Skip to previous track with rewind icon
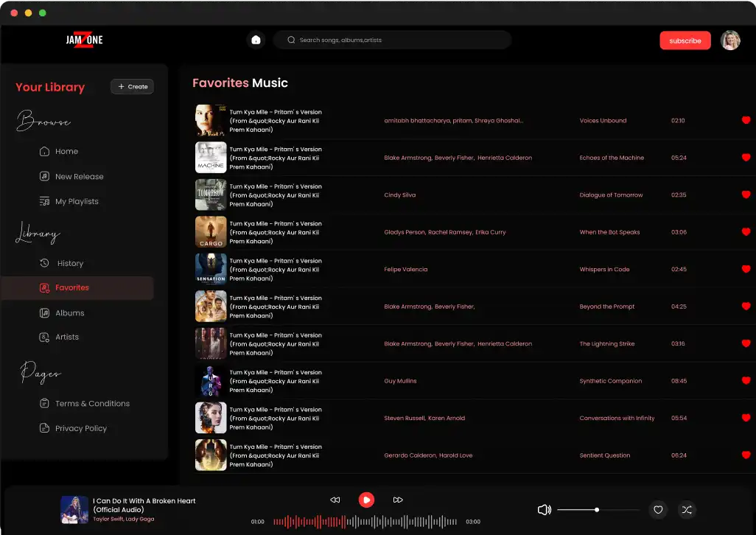The image size is (756, 535). click(335, 500)
